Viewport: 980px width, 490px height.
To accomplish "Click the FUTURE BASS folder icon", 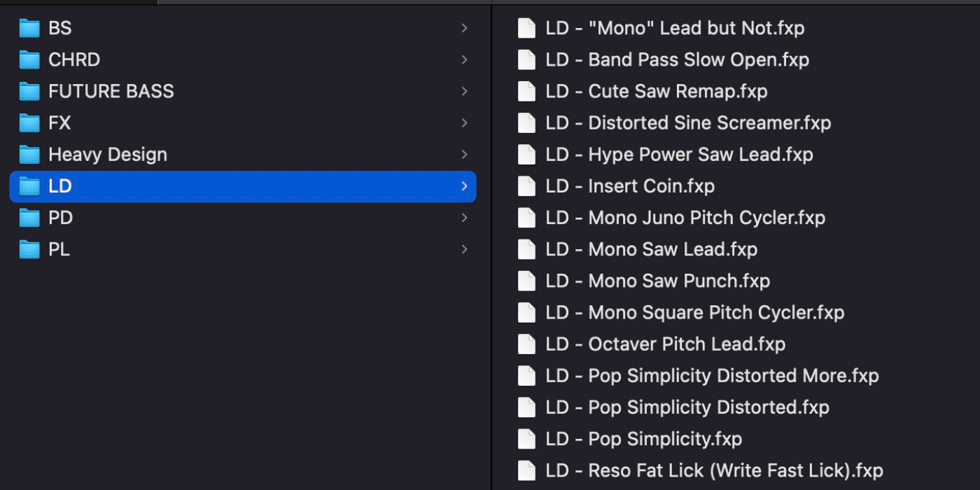I will [29, 91].
